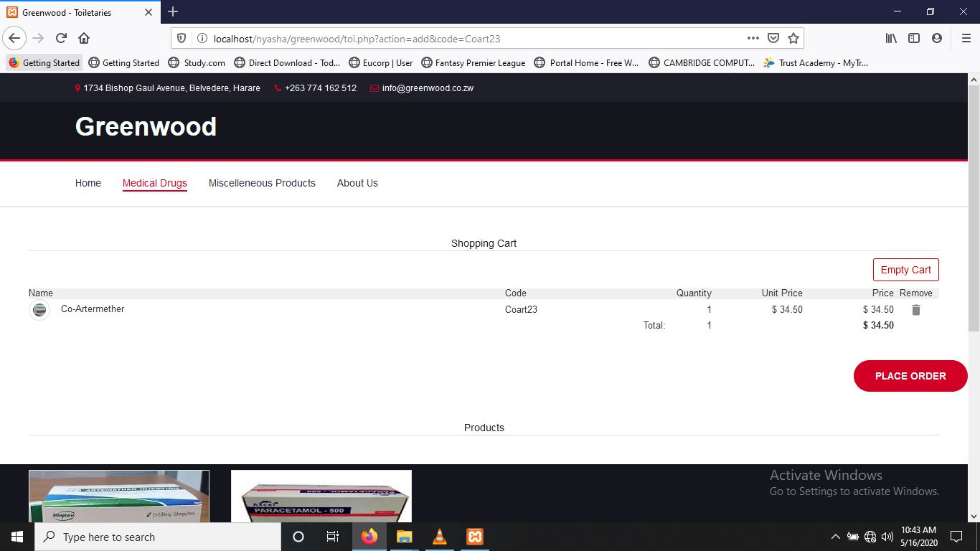Open the Medical Drugs menu item
The width and height of the screenshot is (980, 551).
(x=154, y=183)
